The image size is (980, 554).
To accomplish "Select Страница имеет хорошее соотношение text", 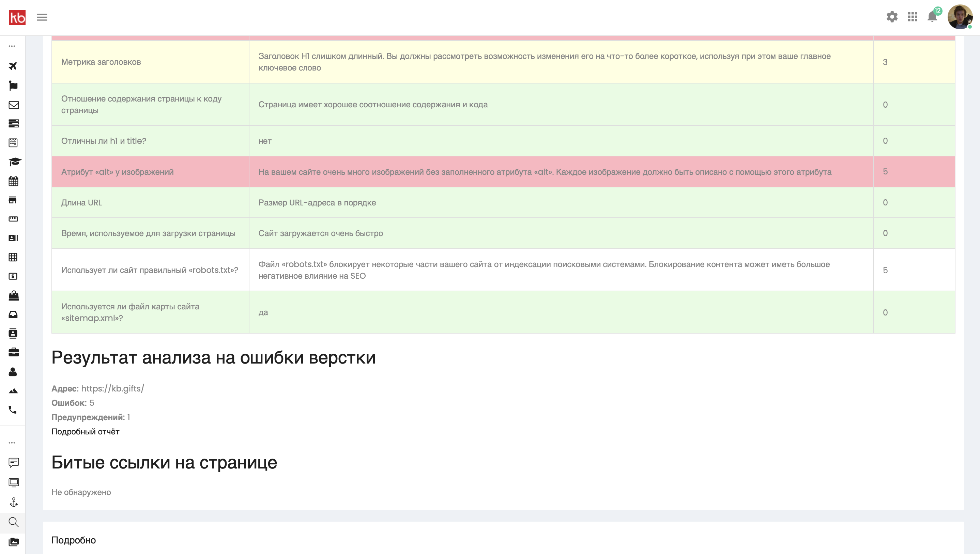I will click(373, 105).
